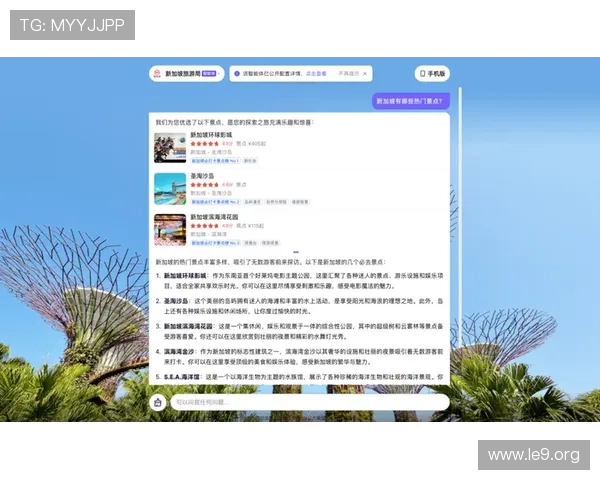The image size is (600, 480).
Task: Click bold 圣淘沙岛 in list item 2
Action: (x=176, y=301)
